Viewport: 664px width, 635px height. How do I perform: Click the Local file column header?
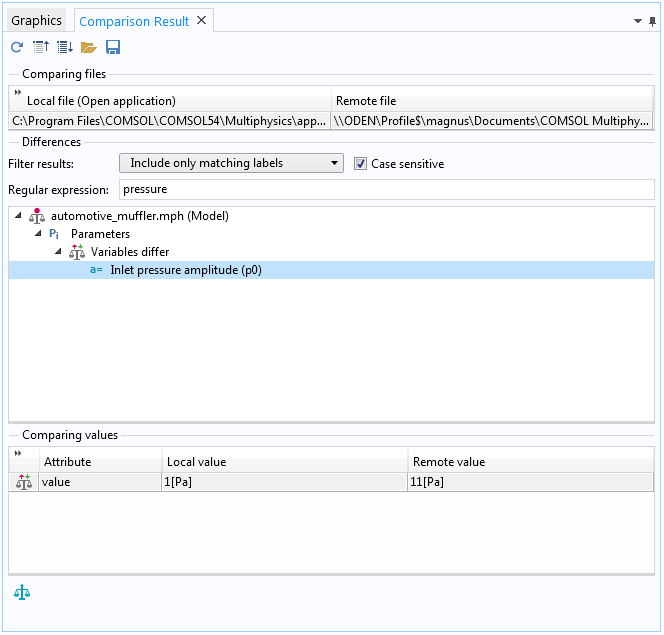tap(170, 101)
